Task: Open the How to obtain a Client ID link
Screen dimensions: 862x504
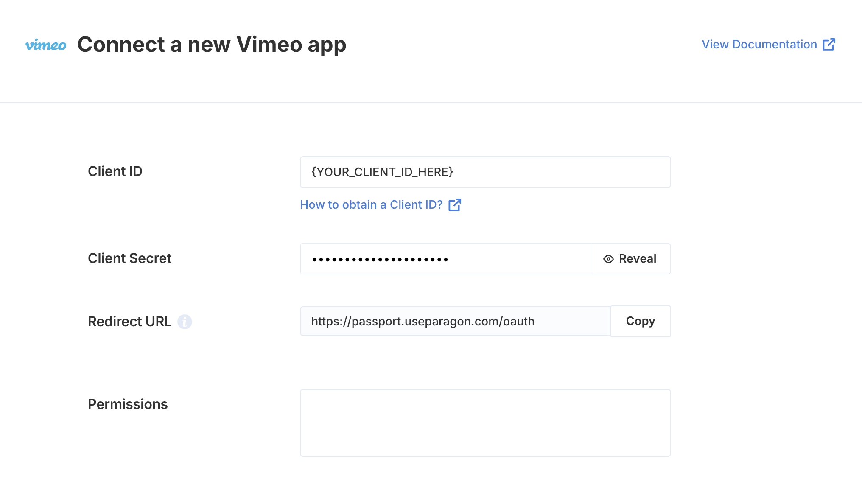Action: point(381,205)
